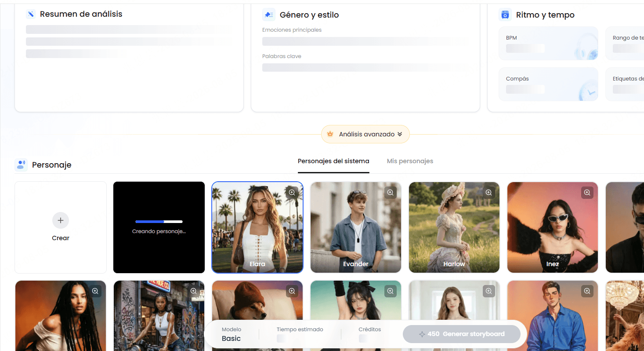Click the Crear new character card

pos(61,227)
